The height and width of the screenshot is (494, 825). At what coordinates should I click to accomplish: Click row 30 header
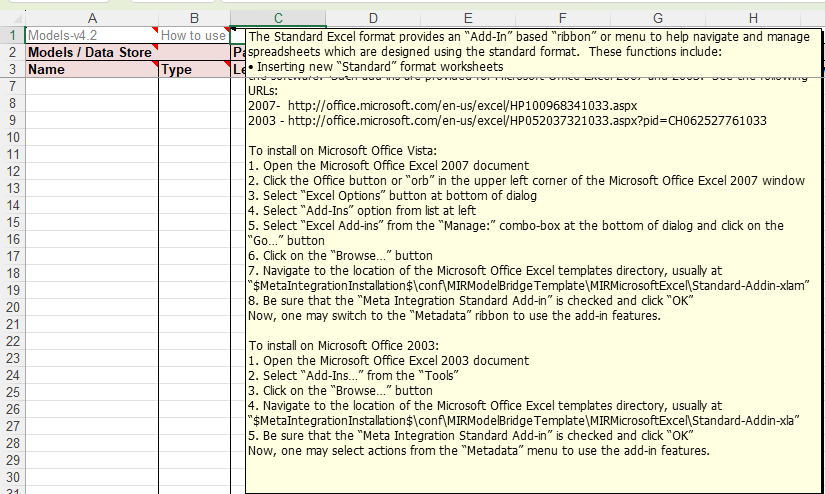click(12, 477)
